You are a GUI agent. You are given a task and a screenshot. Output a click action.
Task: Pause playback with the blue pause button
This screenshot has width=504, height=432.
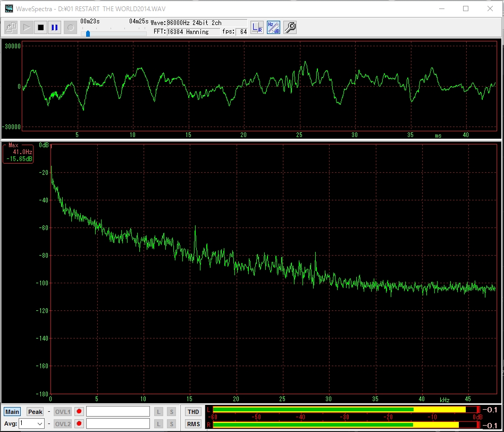55,27
